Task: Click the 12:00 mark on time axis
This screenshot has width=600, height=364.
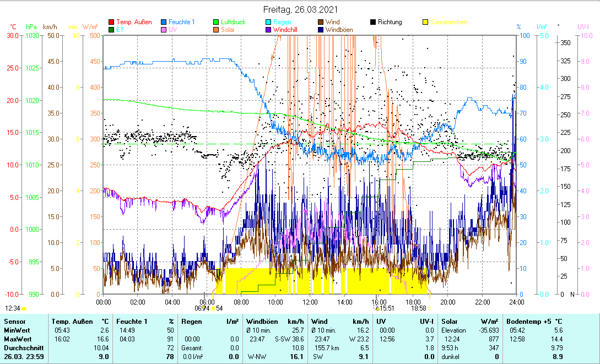Action: [310, 302]
